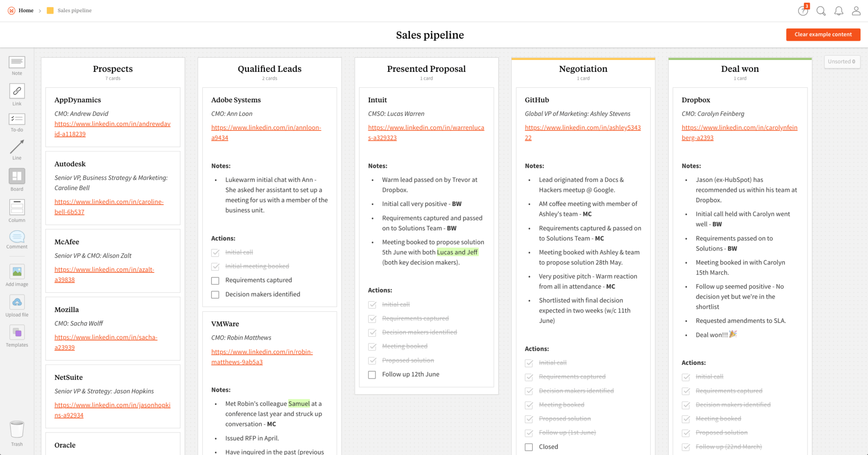Image resolution: width=868 pixels, height=455 pixels.
Task: Select the Qualified Leads column title
Action: 269,69
